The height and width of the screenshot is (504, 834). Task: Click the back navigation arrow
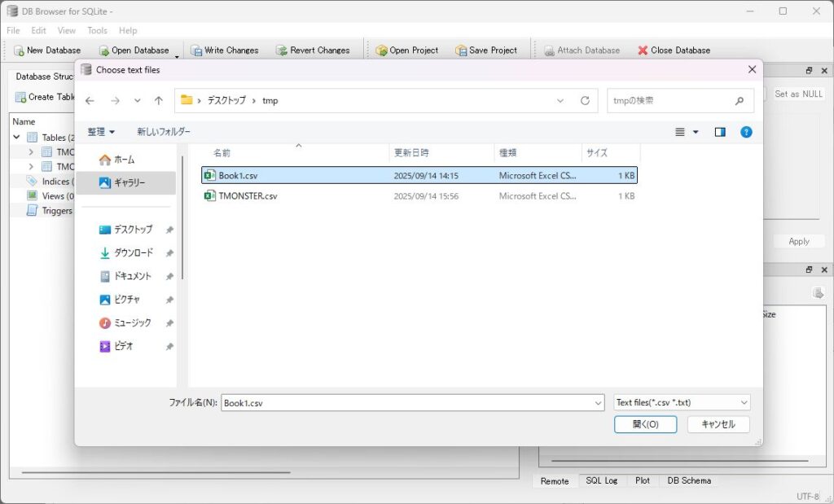click(90, 101)
